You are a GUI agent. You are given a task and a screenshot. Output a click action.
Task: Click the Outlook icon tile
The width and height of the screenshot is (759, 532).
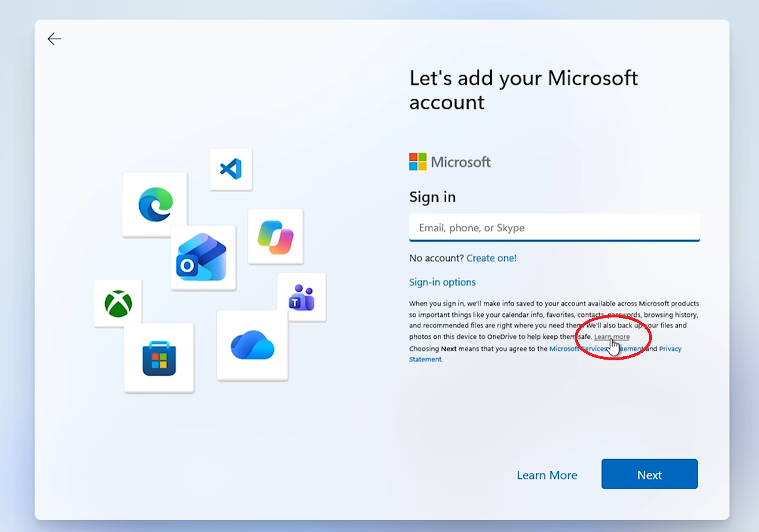tap(203, 257)
